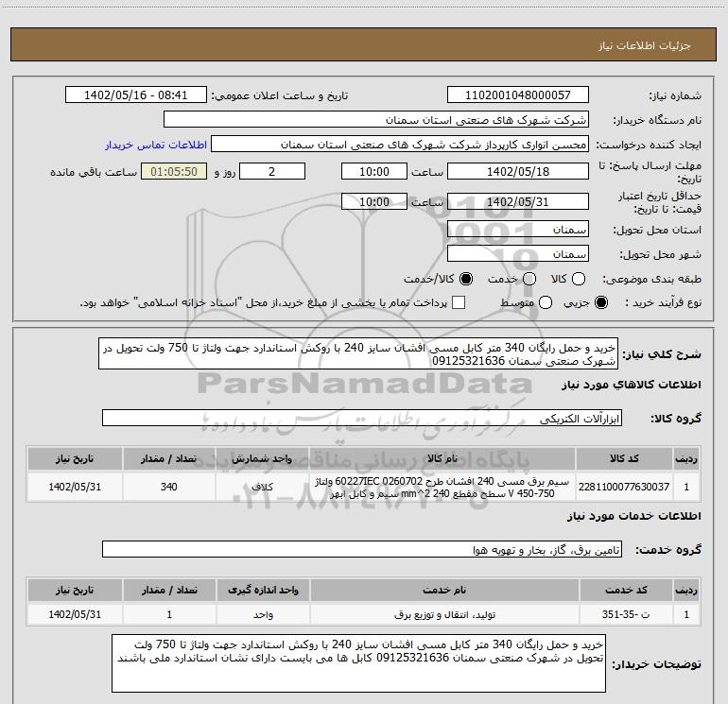728x704 pixels.
Task: Click the service name تولید، انتقال و توزیع برق
Action: click(444, 614)
